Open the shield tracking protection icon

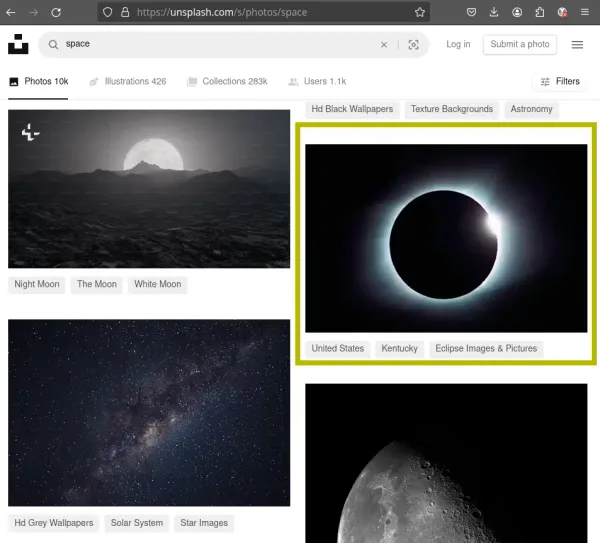(x=108, y=12)
